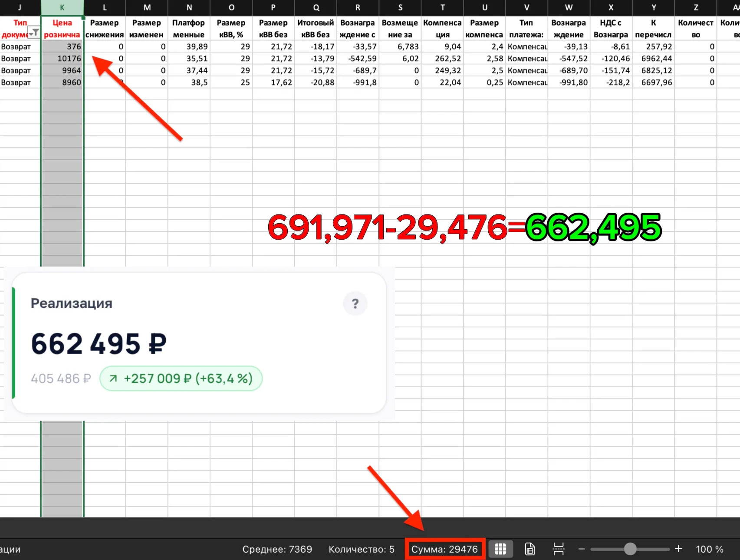Select column V header
This screenshot has height=560, width=740.
click(526, 7)
